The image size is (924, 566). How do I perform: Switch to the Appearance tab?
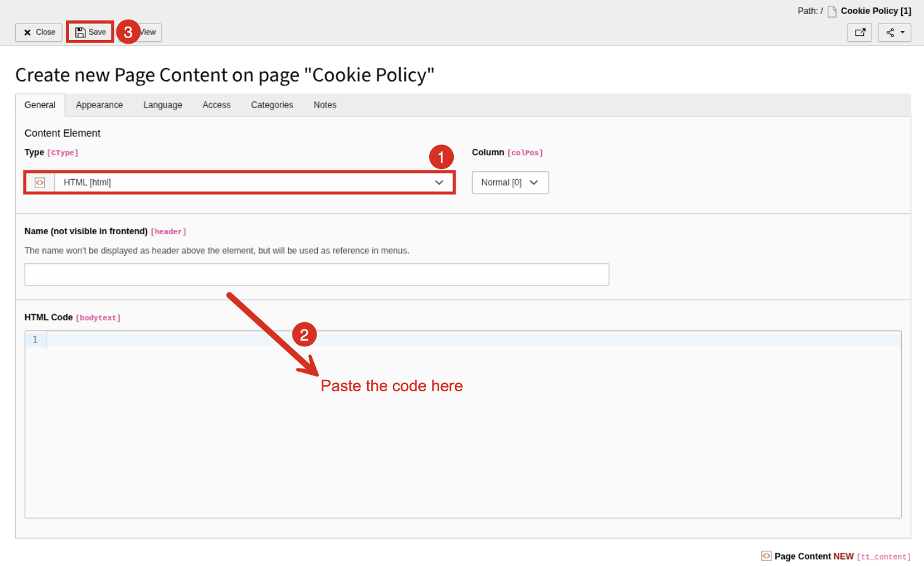pos(99,105)
